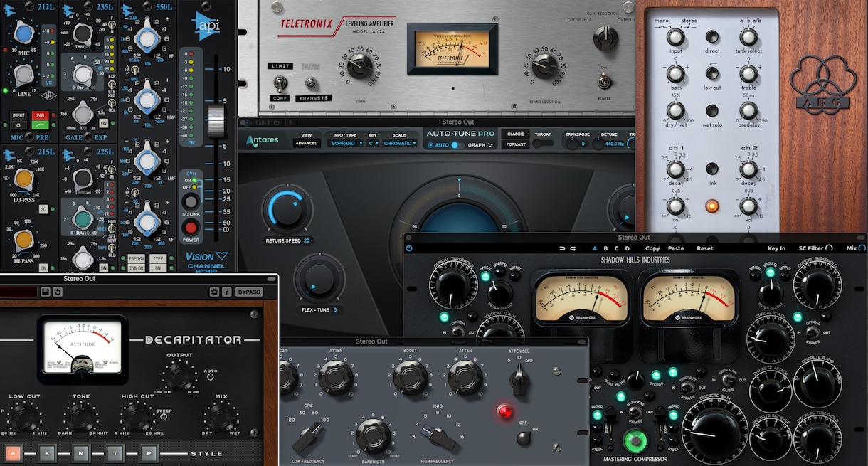Click the revert arrow icon in Decapitator toolbar

(x=57, y=292)
